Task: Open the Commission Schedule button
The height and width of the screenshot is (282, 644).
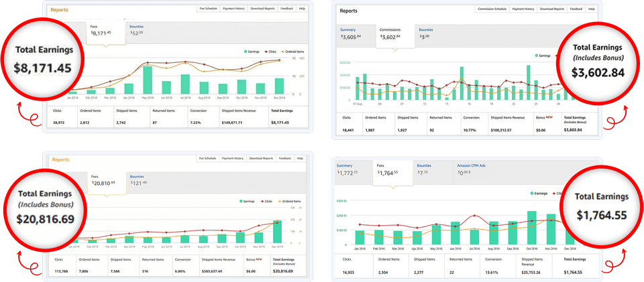Action: coord(491,9)
